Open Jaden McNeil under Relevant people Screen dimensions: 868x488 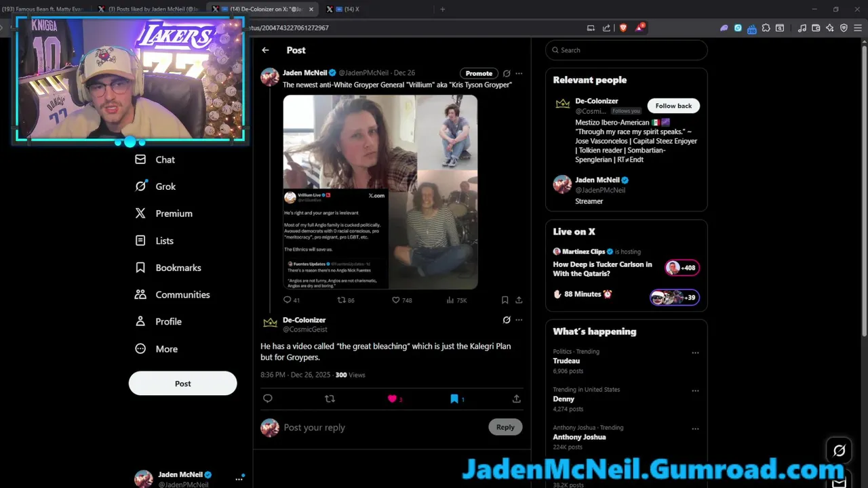(x=597, y=180)
